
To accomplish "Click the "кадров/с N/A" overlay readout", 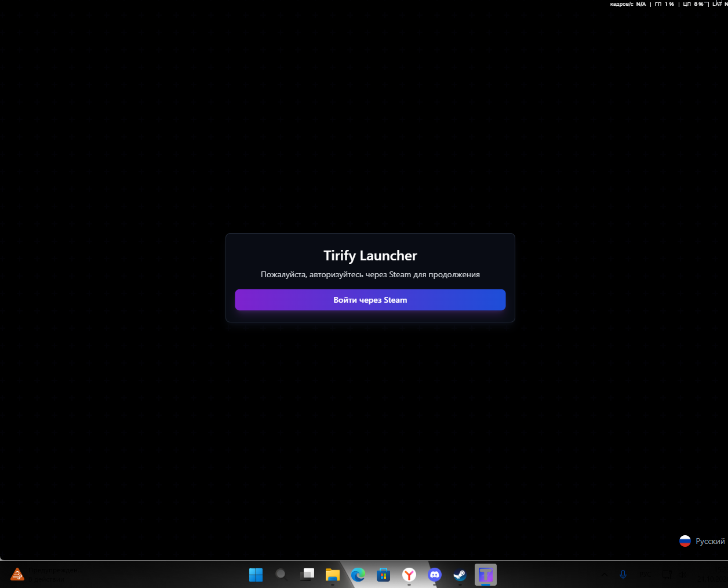I will pyautogui.click(x=628, y=4).
